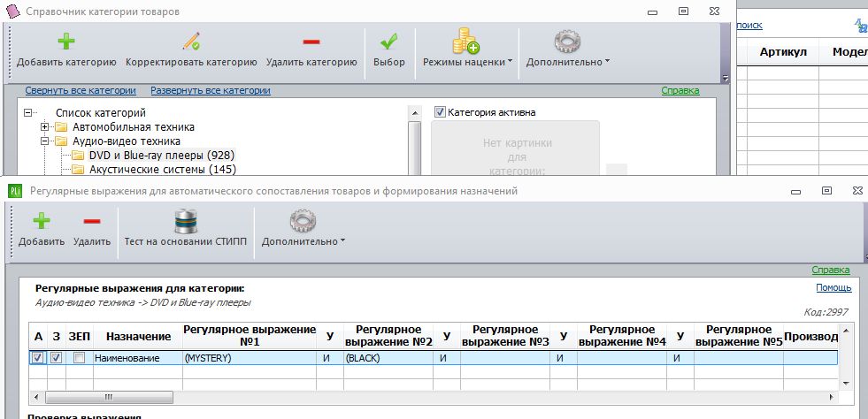Screen dimensions: 868x419
Task: Open Справка link in categories window
Action: coord(680,91)
